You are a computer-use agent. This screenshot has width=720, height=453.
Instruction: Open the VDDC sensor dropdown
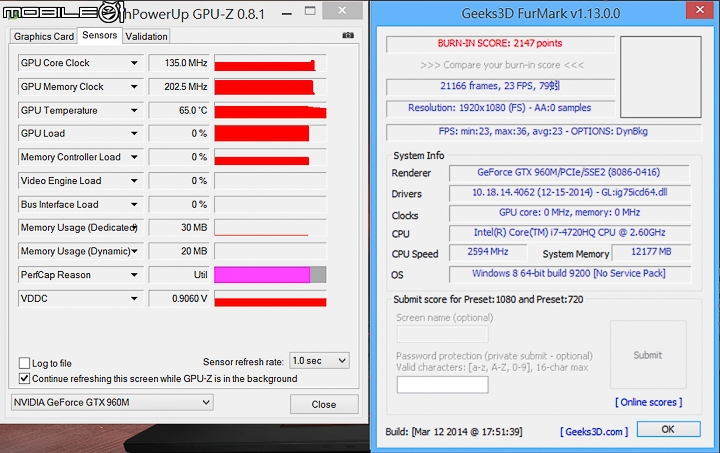134,298
